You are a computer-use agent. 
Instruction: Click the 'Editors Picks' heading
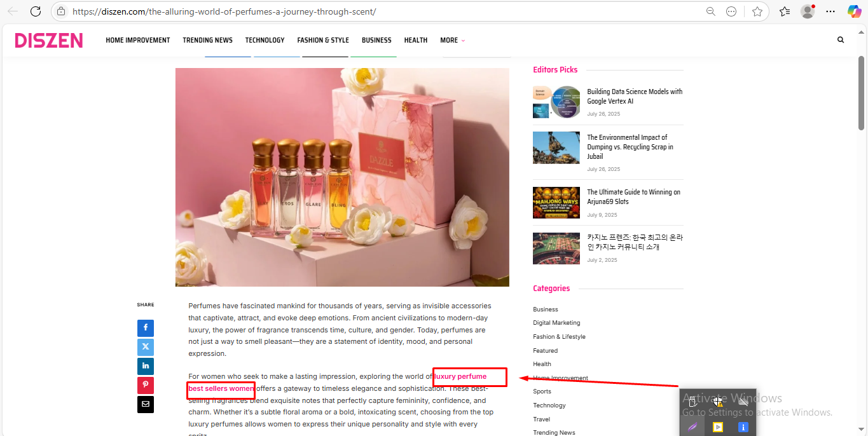[x=555, y=70]
